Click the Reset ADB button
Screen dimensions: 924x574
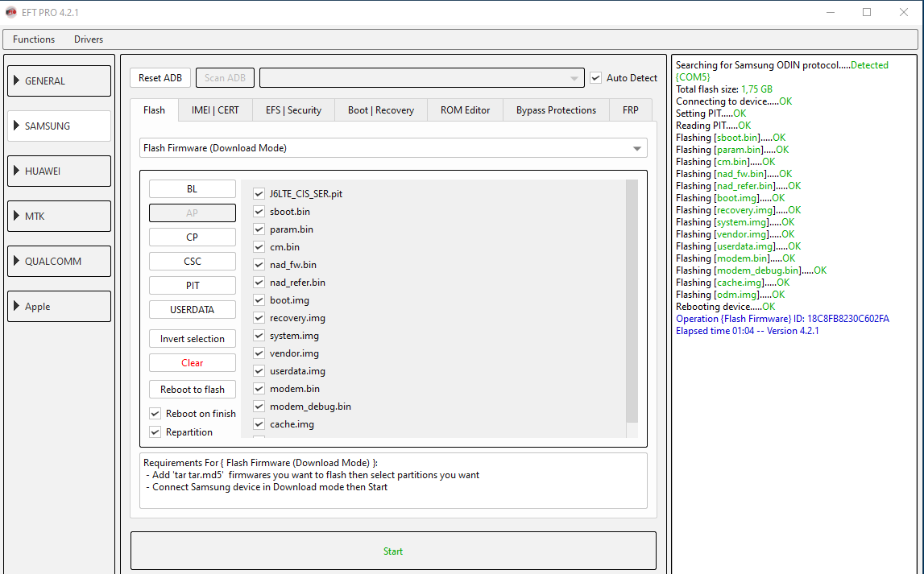click(160, 78)
